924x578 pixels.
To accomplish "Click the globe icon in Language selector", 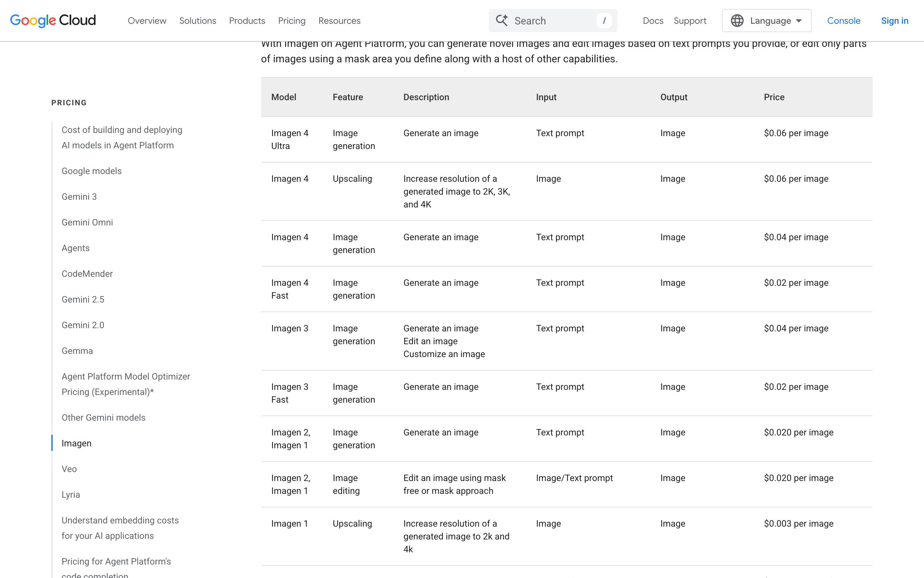I will tap(737, 21).
